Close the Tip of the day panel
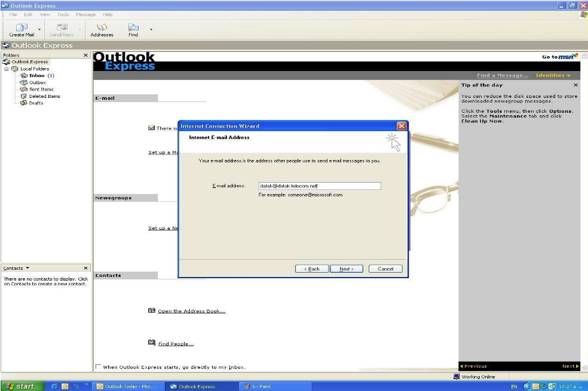Image resolution: width=588 pixels, height=391 pixels. pos(575,85)
